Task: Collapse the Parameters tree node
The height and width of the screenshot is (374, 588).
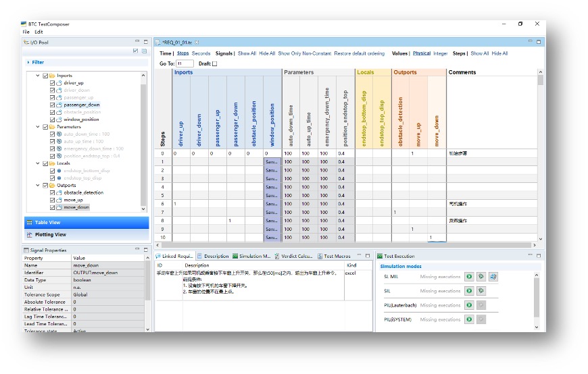Action: (x=37, y=127)
